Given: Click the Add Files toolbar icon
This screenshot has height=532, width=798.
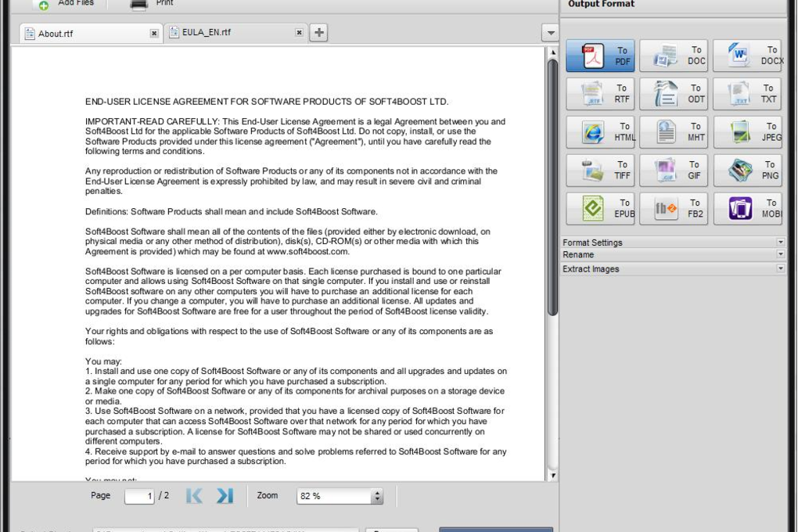Looking at the screenshot, I should click(x=44, y=5).
